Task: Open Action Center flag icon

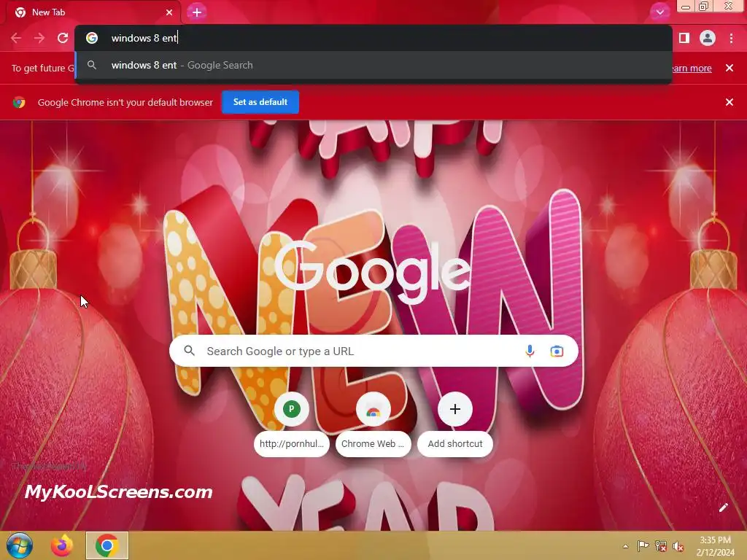Action: coord(643,546)
